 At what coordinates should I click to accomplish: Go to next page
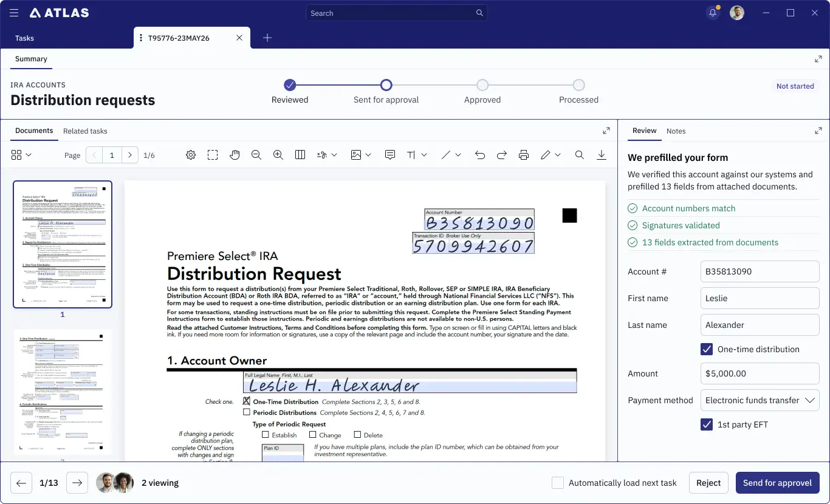[x=130, y=155]
